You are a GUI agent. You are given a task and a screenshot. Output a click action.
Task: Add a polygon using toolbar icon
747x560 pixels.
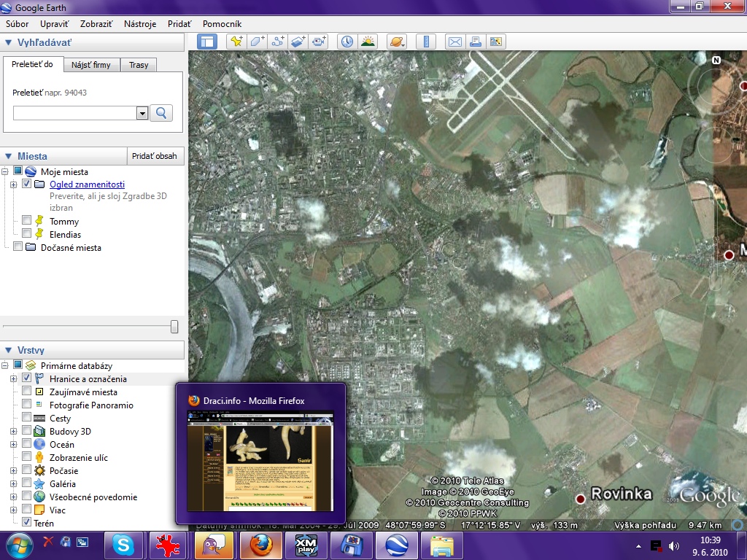(x=257, y=42)
